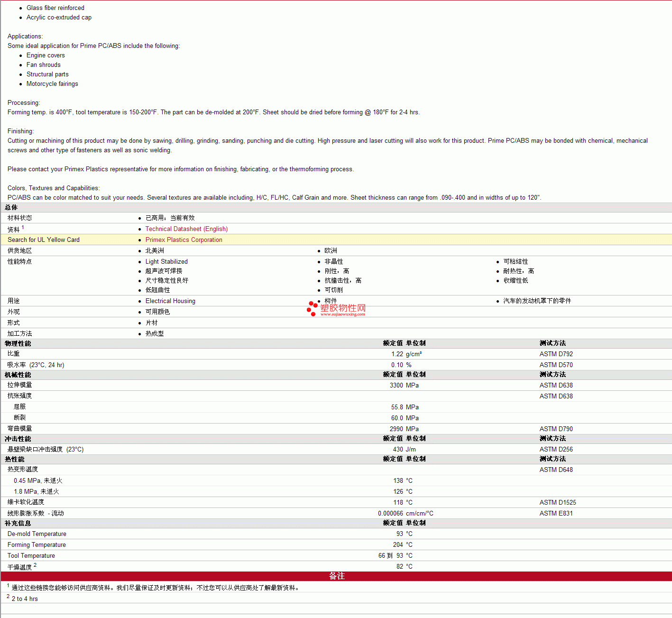Click the 'ASTM E831' test method
This screenshot has width=672, height=618.
tap(556, 513)
